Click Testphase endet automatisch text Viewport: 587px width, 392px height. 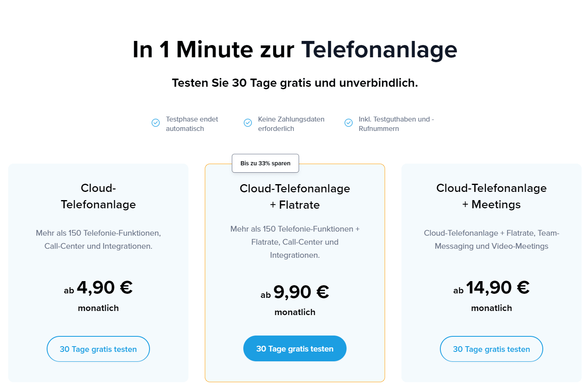[x=192, y=124]
